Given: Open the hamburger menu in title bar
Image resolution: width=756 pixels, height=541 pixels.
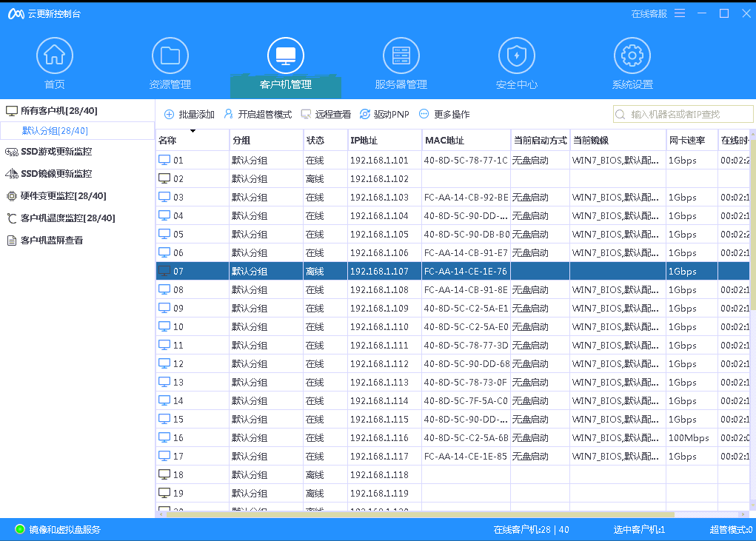Looking at the screenshot, I should [680, 13].
